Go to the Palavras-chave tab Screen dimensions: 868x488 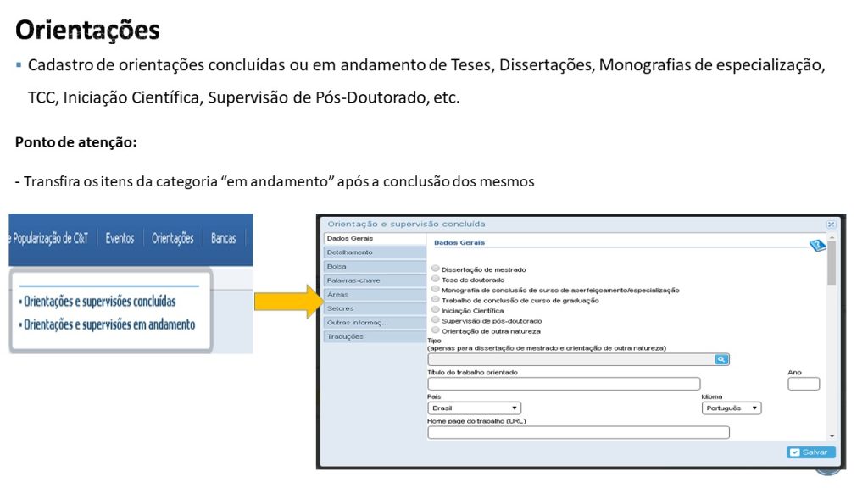[375, 280]
